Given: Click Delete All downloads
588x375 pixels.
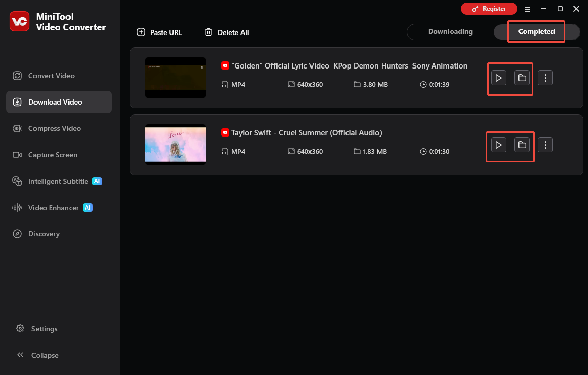Looking at the screenshot, I should pyautogui.click(x=227, y=32).
